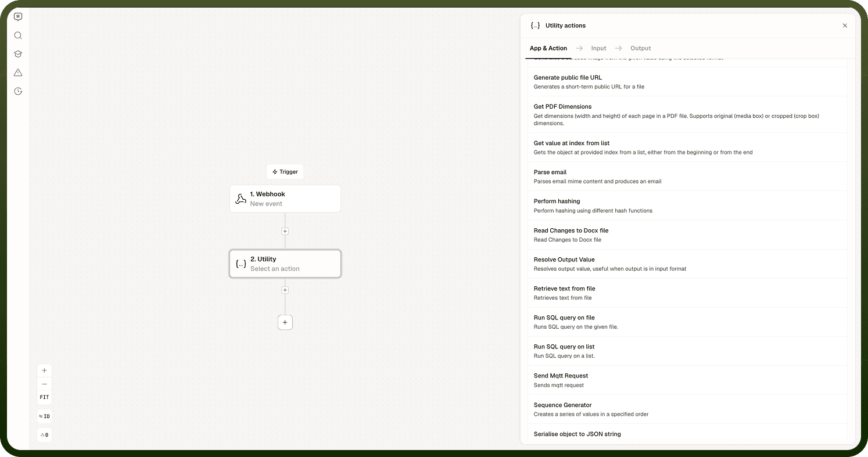The width and height of the screenshot is (868, 457).
Task: Zoom out with the minus canvas control
Action: [44, 384]
